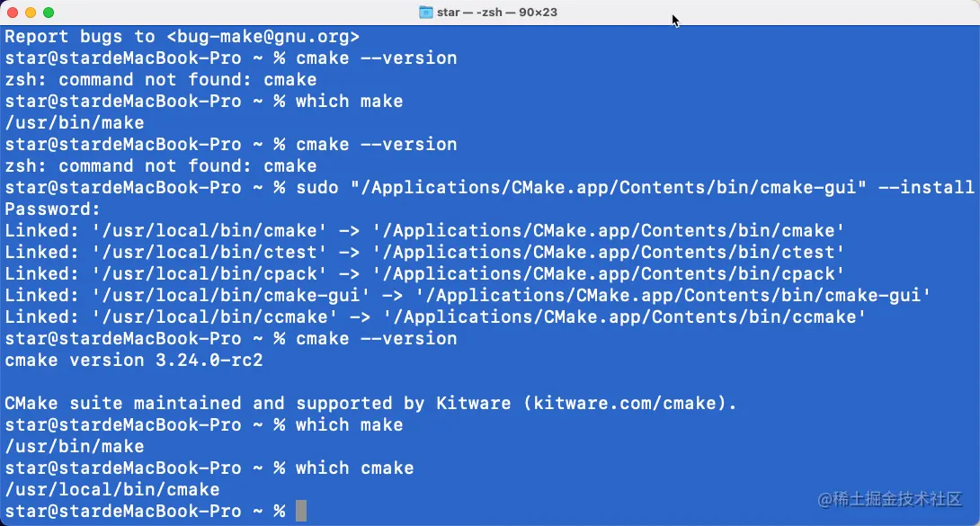
Task: Click the first 'which make' command line
Action: [204, 102]
